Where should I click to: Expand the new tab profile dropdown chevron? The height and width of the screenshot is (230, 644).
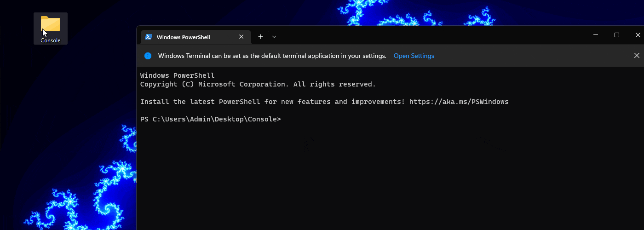tap(274, 37)
